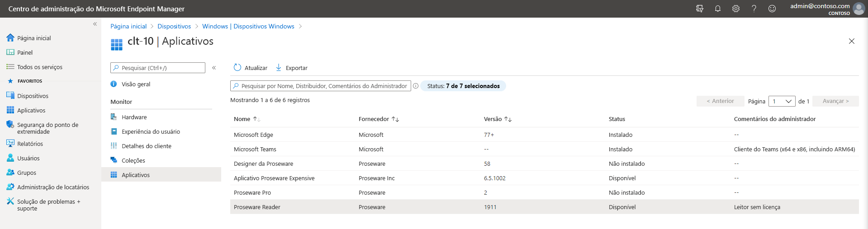Click the Aplicativos grid icon in left sidebar
868x229 pixels.
point(10,110)
